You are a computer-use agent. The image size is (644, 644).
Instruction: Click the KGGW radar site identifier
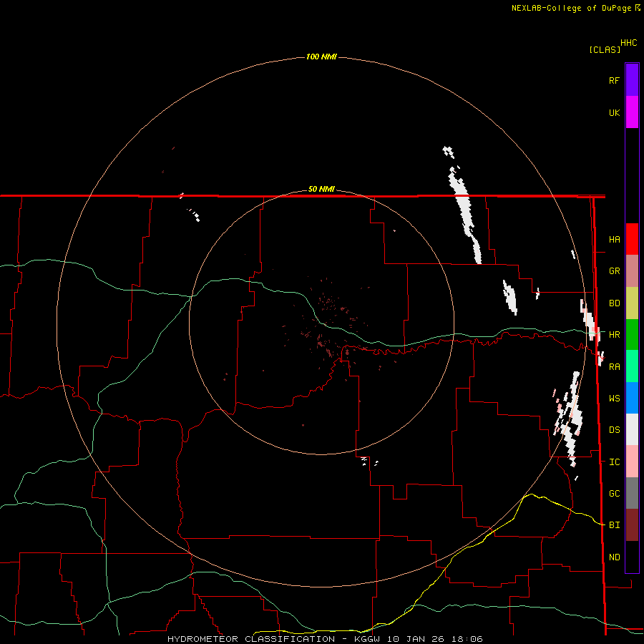(x=366, y=639)
